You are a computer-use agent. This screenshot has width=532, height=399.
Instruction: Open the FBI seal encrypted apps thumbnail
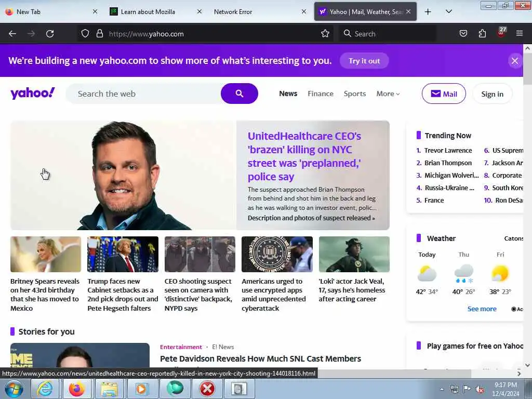pyautogui.click(x=277, y=254)
